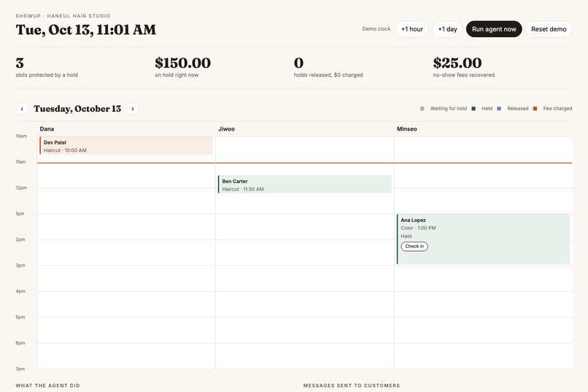Click the Demo clock label
The width and height of the screenshot is (588, 392).
pos(376,29)
